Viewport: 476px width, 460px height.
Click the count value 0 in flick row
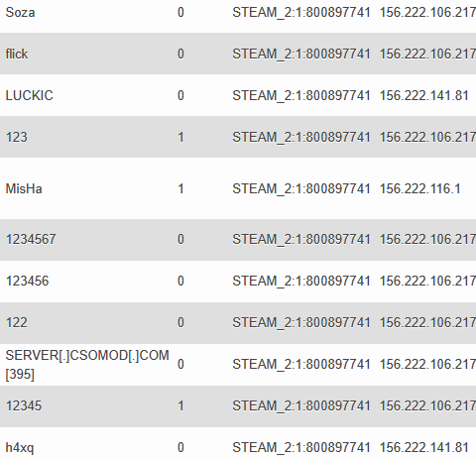point(180,54)
